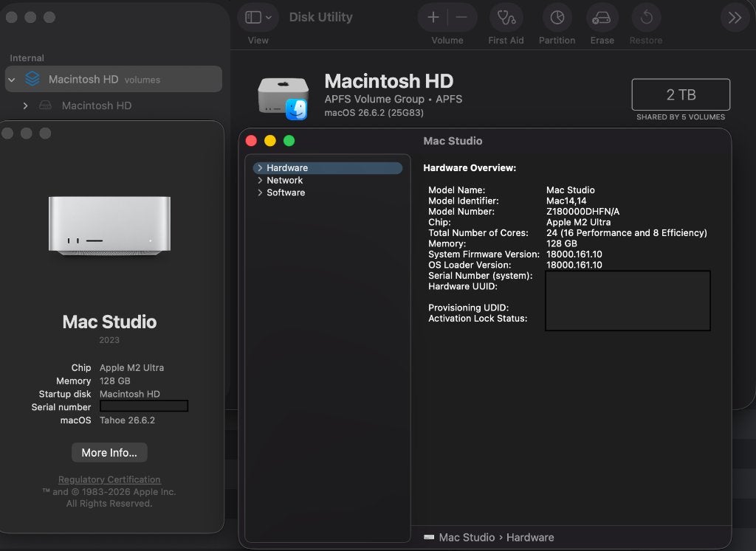
Task: Select the nested Macintosh HD drive icon row
Action: click(x=113, y=105)
